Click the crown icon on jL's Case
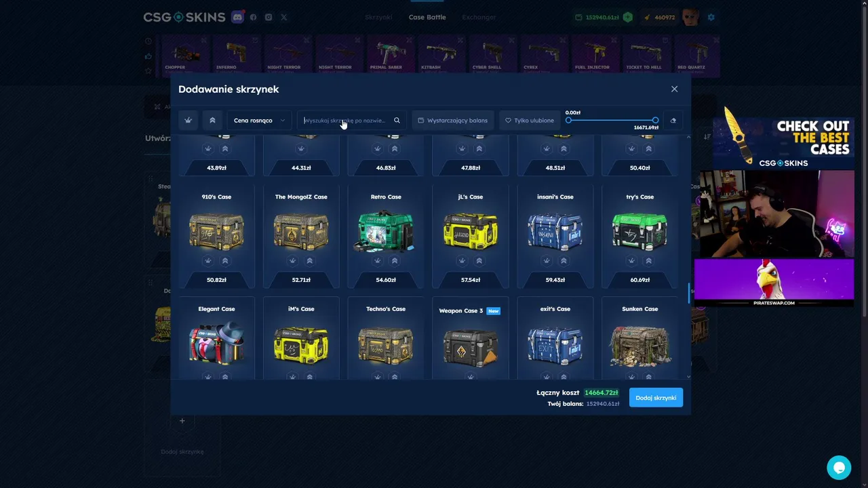Screen dimensions: 868x488 (x=462, y=261)
